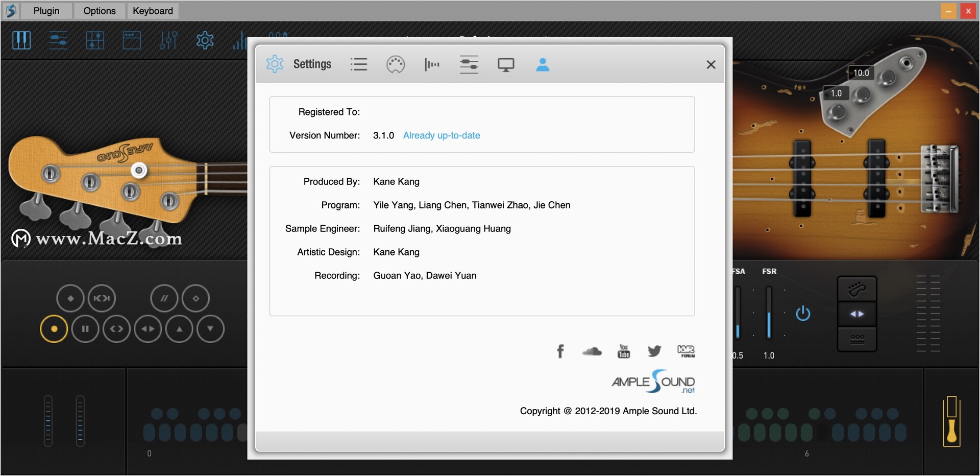Image resolution: width=980 pixels, height=476 pixels.
Task: Select the user account tab in Settings
Action: coord(543,64)
